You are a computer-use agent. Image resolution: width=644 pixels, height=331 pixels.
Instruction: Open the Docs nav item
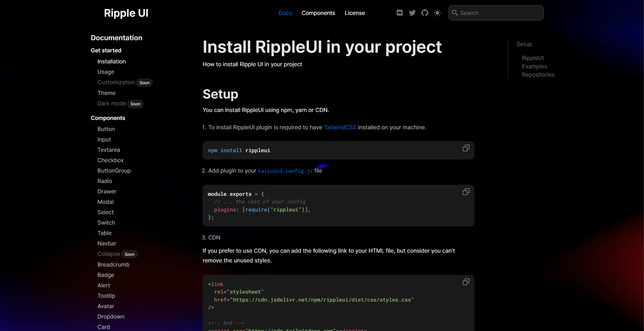(x=285, y=13)
